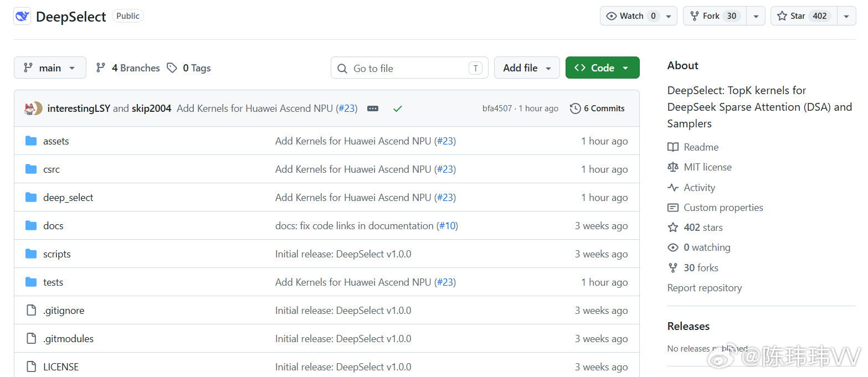868x377 pixels.
Task: Click the Activity pulse icon
Action: (x=673, y=188)
